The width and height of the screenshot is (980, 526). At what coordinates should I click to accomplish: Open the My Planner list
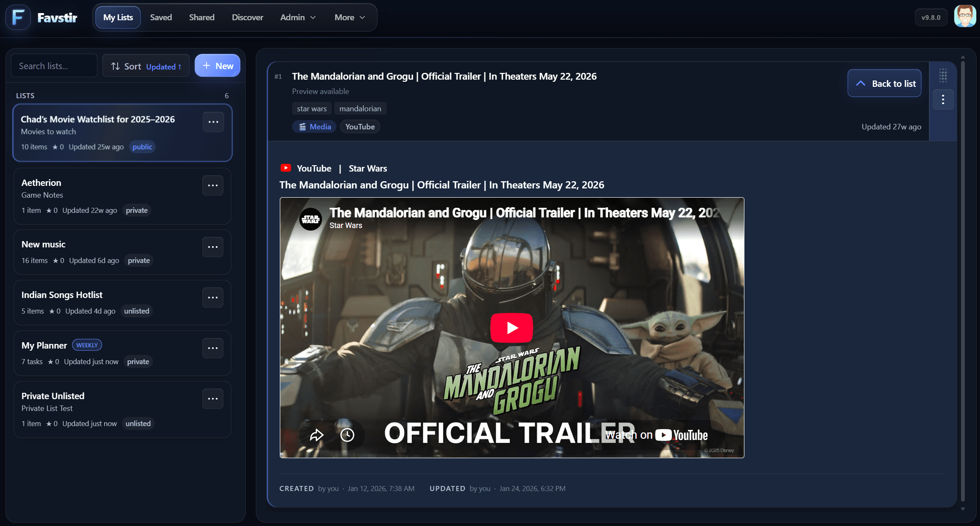pos(122,353)
